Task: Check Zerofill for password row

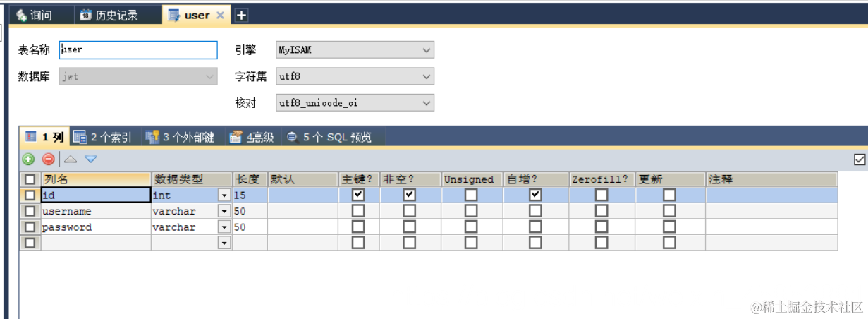Action: 601,227
